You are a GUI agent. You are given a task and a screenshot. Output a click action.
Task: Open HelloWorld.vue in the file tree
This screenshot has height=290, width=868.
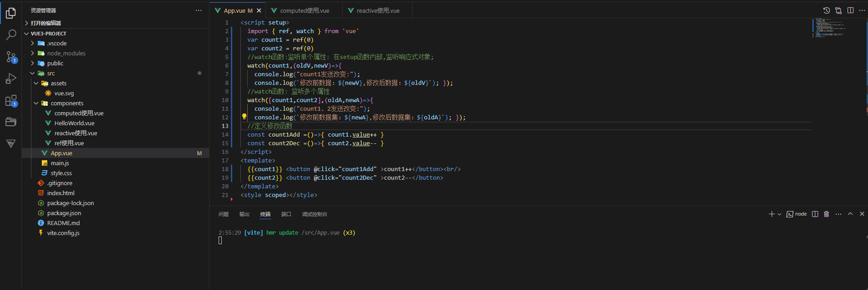(x=115, y=123)
